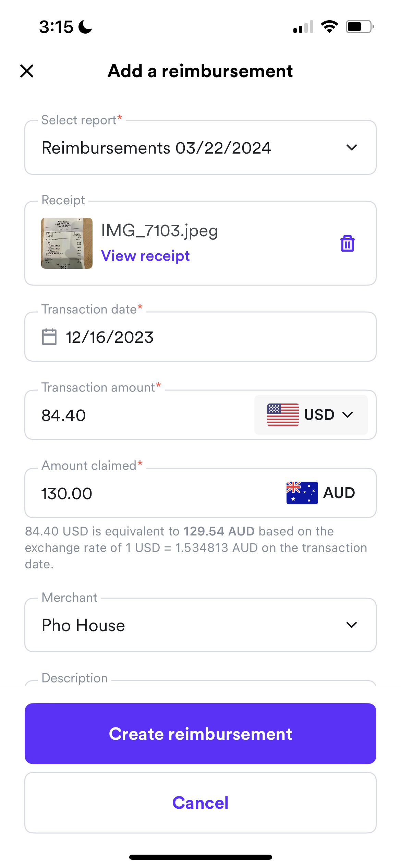This screenshot has width=401, height=868.
Task: Delete the attached receipt with trash icon
Action: [x=347, y=243]
